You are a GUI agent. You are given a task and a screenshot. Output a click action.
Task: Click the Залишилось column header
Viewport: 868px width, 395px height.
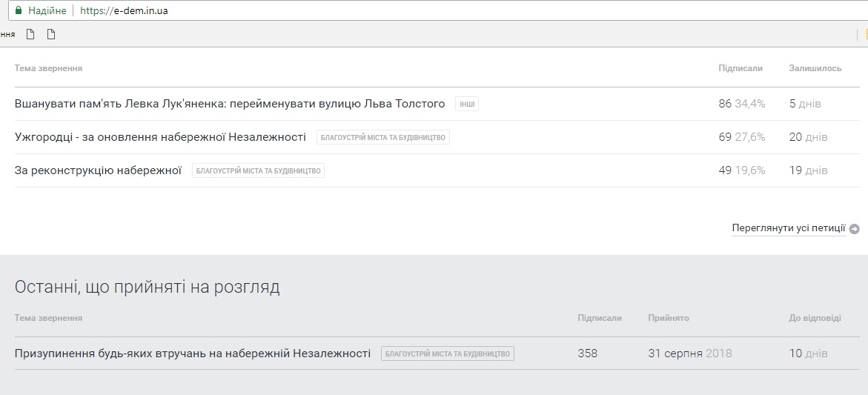[x=815, y=68]
